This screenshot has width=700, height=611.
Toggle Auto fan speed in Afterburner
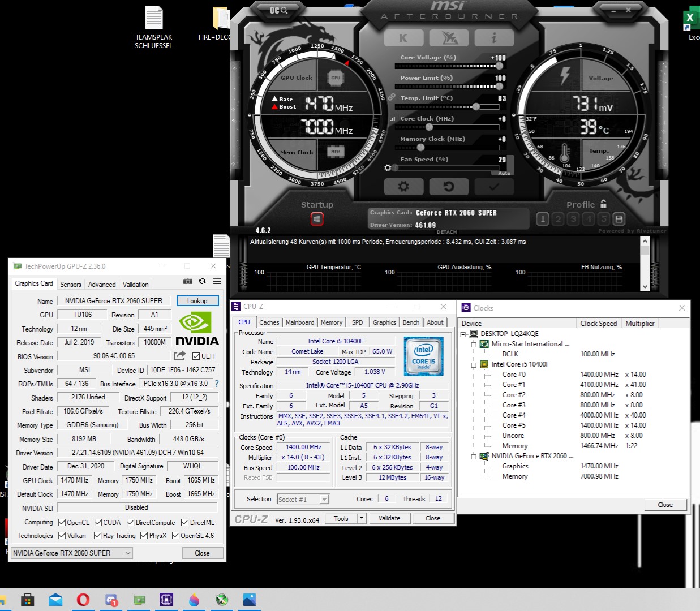tap(504, 173)
